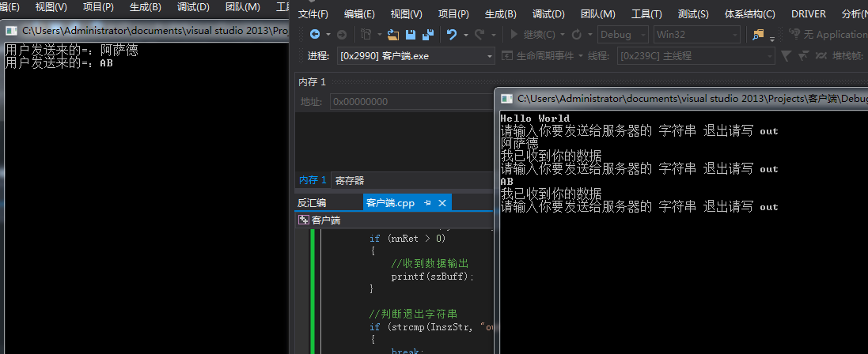Click the show-threads-in-source icon by 堆栈帧
Screen dimensions: 868x354
pos(821,56)
